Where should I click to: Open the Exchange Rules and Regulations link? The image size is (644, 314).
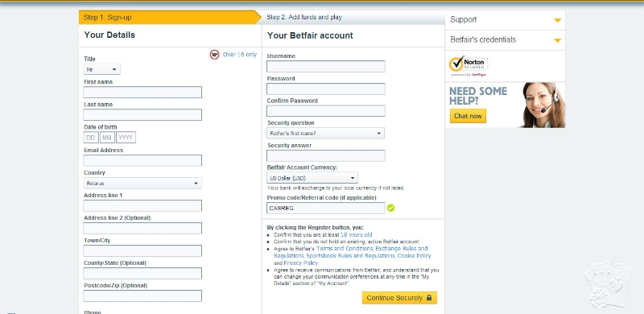tap(351, 252)
